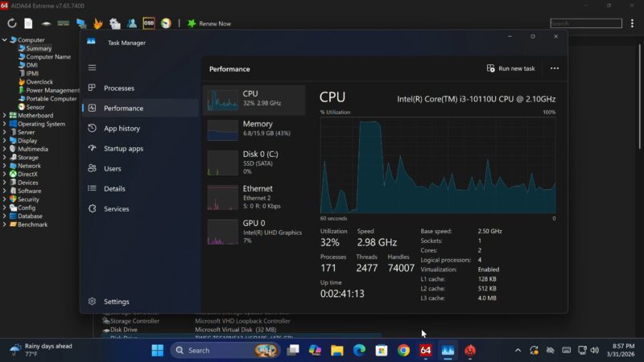Show hidden system tray icons chevron
The image size is (644, 362).
518,350
